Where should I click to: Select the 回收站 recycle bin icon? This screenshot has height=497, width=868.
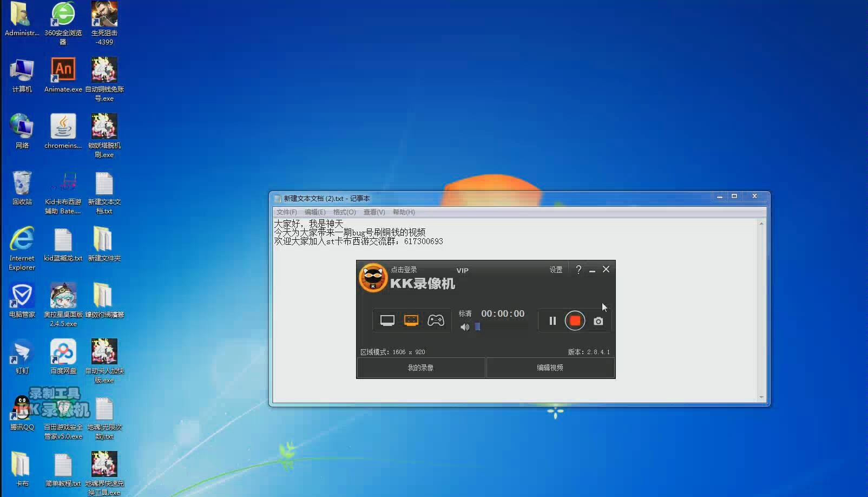[x=22, y=188]
